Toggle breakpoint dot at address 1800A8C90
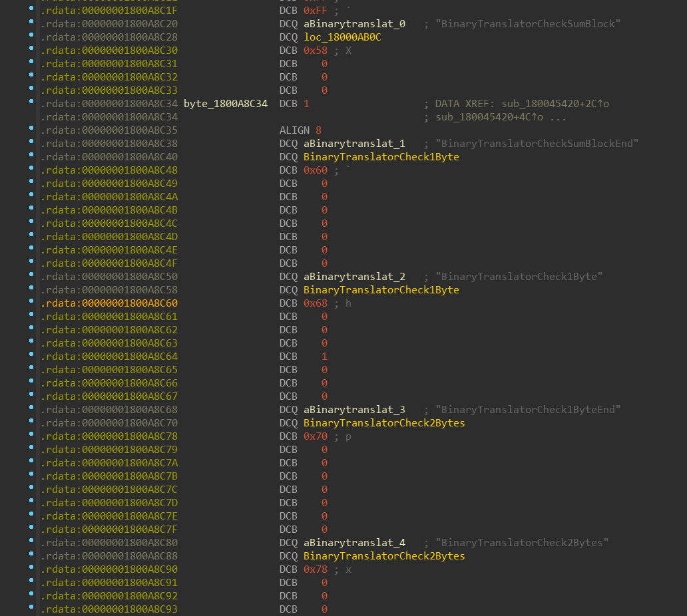Viewport: 687px width, 616px height. pos(31,567)
